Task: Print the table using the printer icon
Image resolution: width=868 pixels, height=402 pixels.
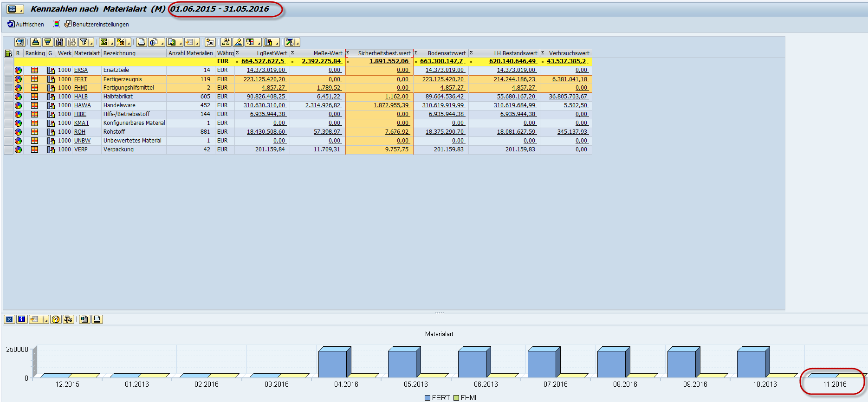Action: click(x=142, y=42)
